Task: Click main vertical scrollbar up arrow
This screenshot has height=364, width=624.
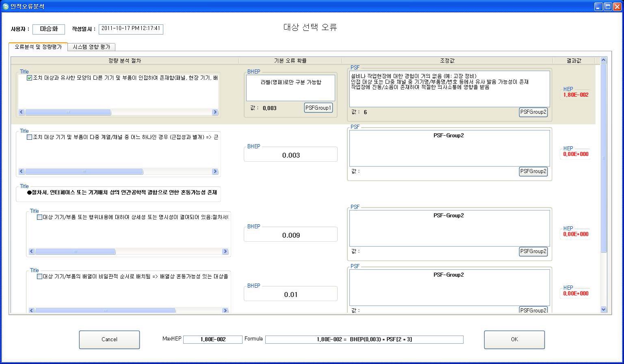Action: (603, 61)
